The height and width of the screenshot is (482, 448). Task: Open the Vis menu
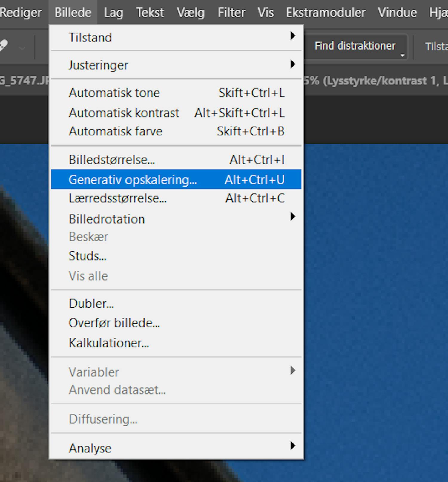point(266,13)
